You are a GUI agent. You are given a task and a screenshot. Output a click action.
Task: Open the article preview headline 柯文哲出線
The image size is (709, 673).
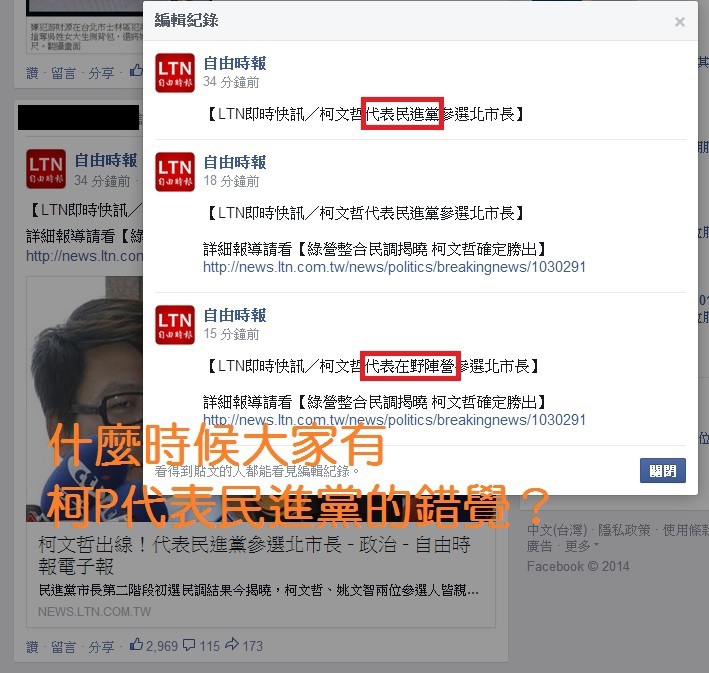click(x=255, y=555)
